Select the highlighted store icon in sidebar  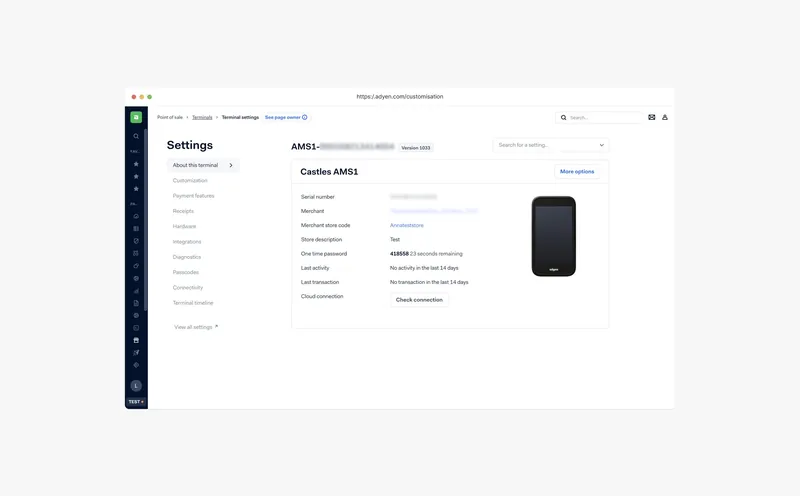pyautogui.click(x=136, y=340)
